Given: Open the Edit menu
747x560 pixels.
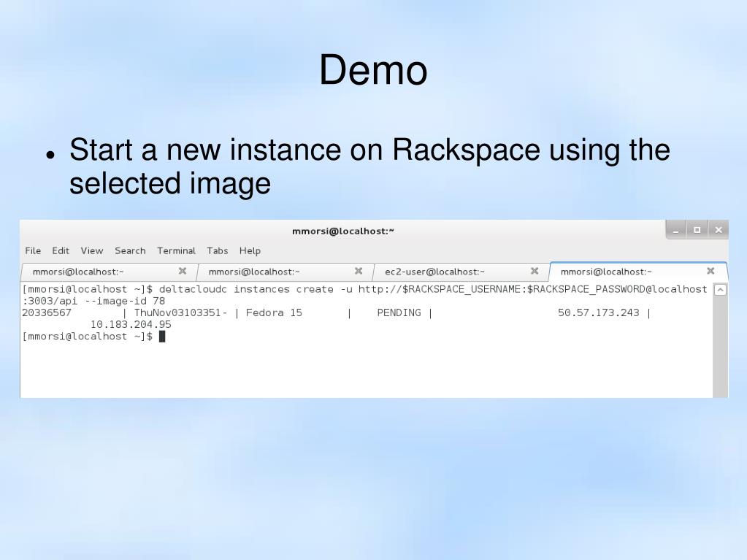Looking at the screenshot, I should [x=61, y=250].
